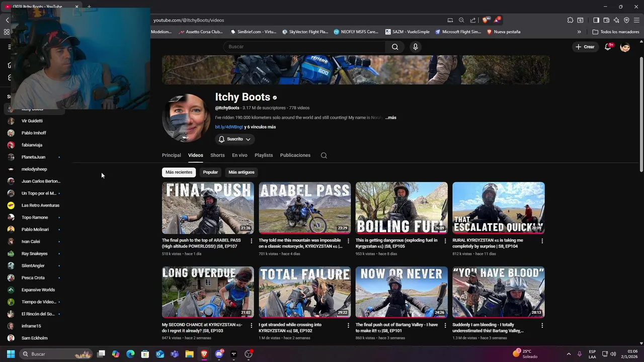Open Windows Start menu

[x=11, y=354]
